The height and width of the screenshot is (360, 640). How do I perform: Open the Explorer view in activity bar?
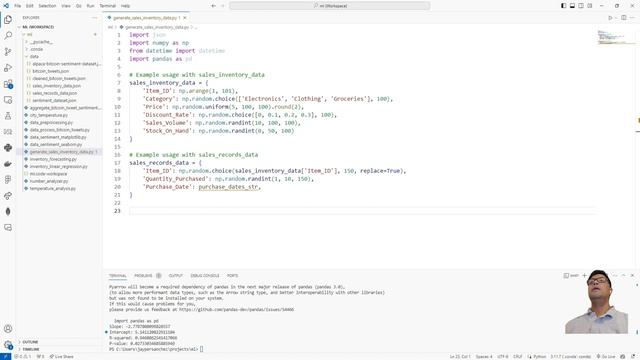pos(8,20)
